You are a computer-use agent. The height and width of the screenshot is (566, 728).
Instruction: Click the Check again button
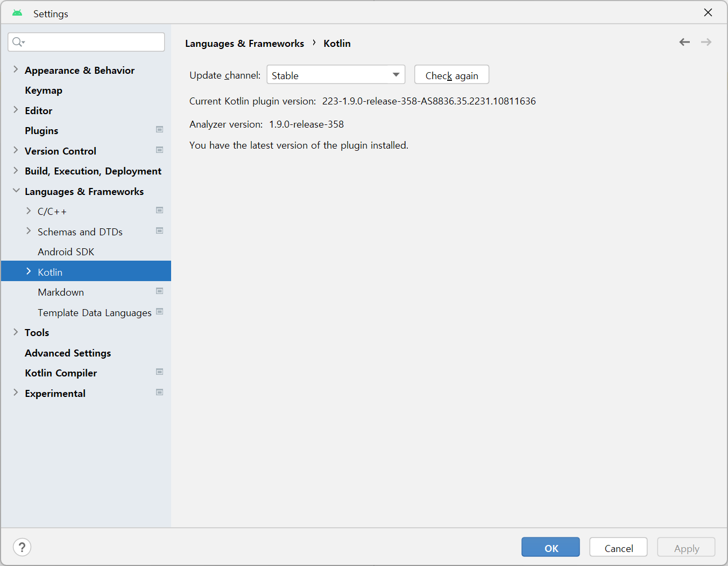pos(451,75)
